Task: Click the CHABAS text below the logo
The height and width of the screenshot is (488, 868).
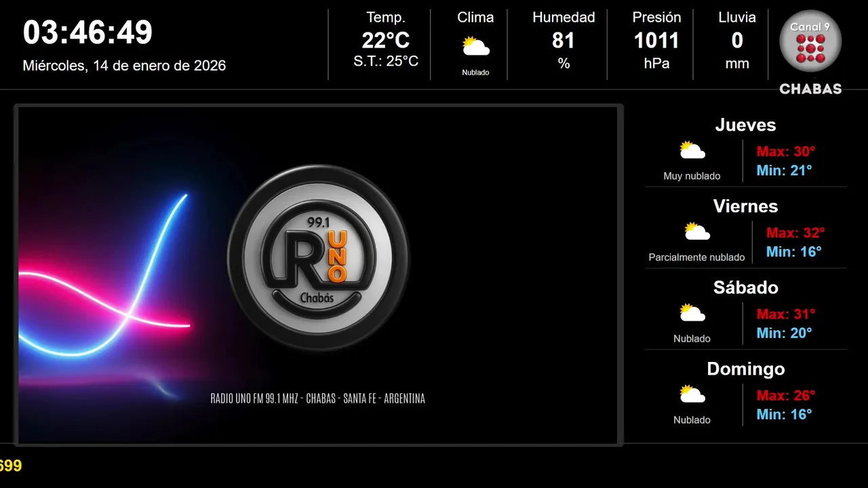Action: coord(810,89)
